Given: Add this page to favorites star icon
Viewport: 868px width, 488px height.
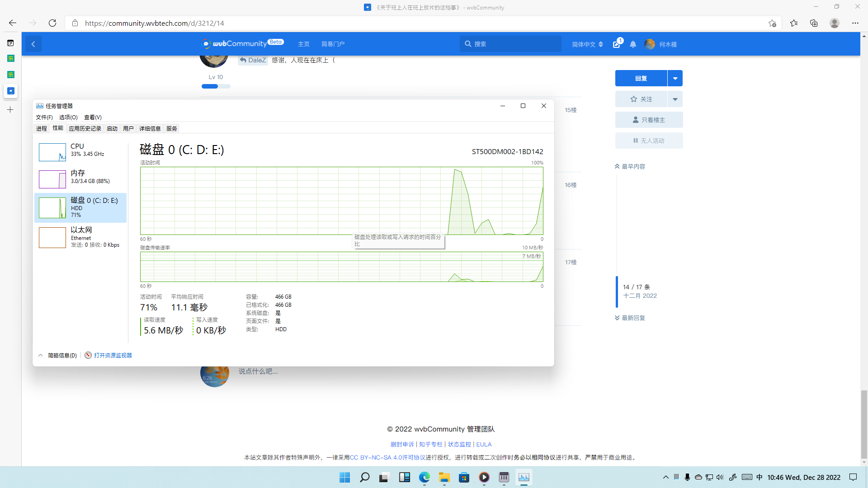Looking at the screenshot, I should [772, 23].
